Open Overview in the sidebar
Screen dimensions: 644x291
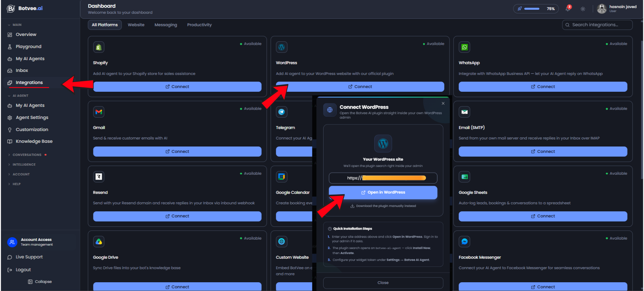point(26,35)
